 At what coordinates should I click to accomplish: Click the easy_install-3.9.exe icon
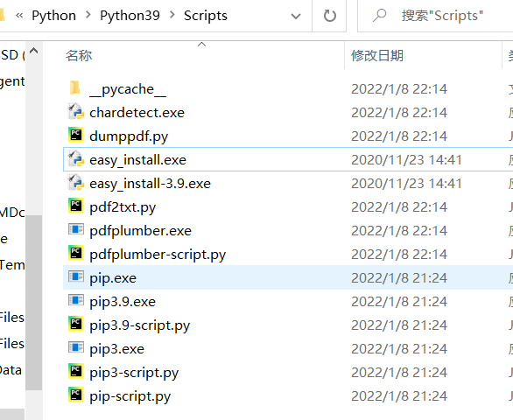click(x=75, y=183)
